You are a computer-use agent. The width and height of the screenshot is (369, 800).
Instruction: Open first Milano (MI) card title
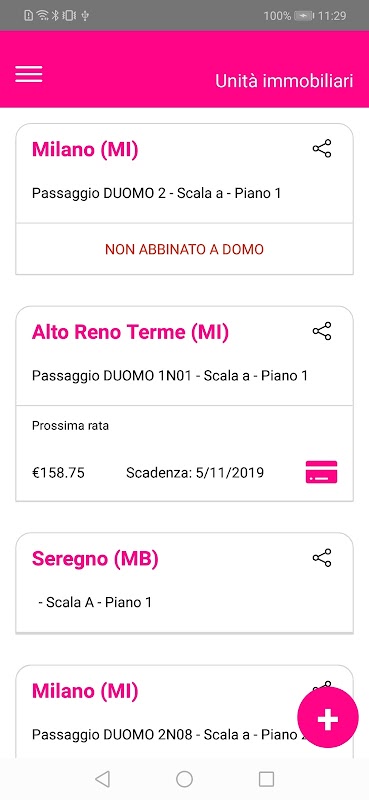pos(85,149)
